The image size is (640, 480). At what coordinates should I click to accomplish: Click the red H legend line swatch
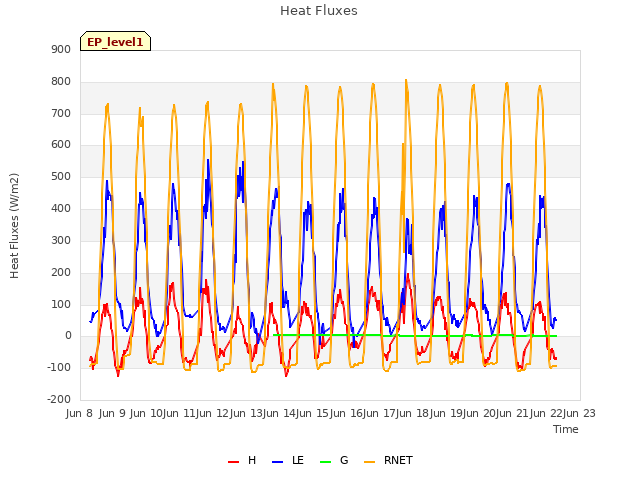click(233, 462)
